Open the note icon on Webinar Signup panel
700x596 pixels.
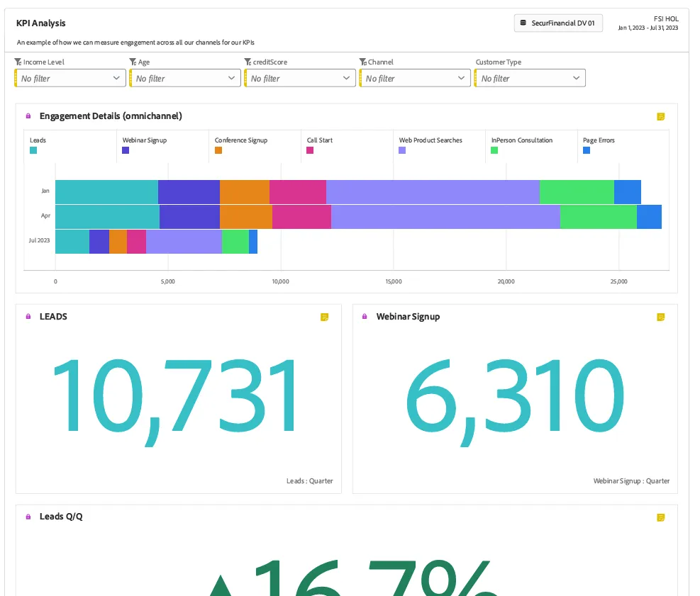[661, 317]
